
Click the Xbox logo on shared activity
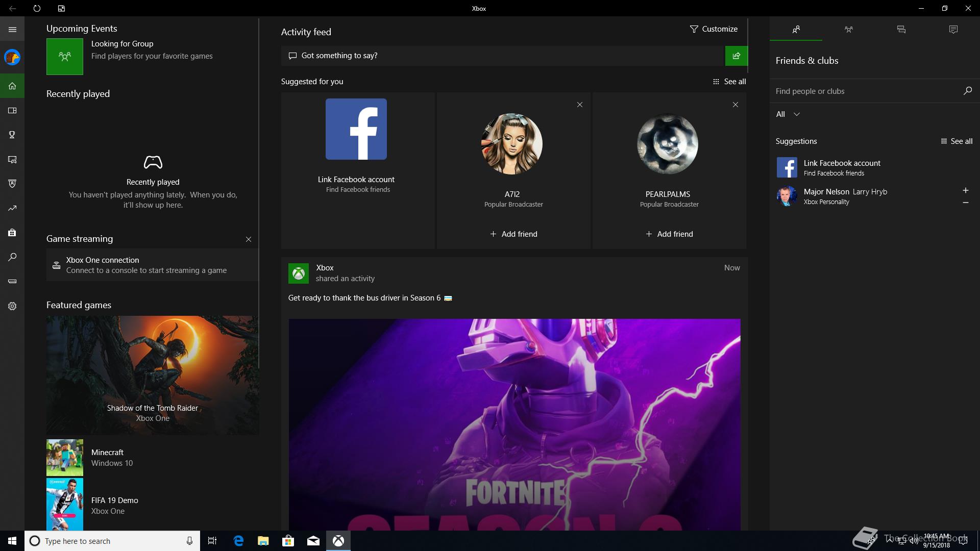click(x=299, y=273)
